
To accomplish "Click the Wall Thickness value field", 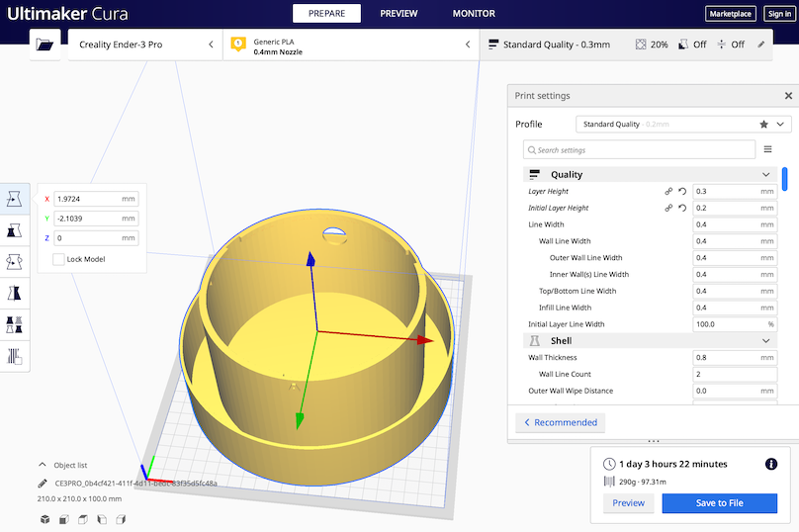I will [735, 358].
